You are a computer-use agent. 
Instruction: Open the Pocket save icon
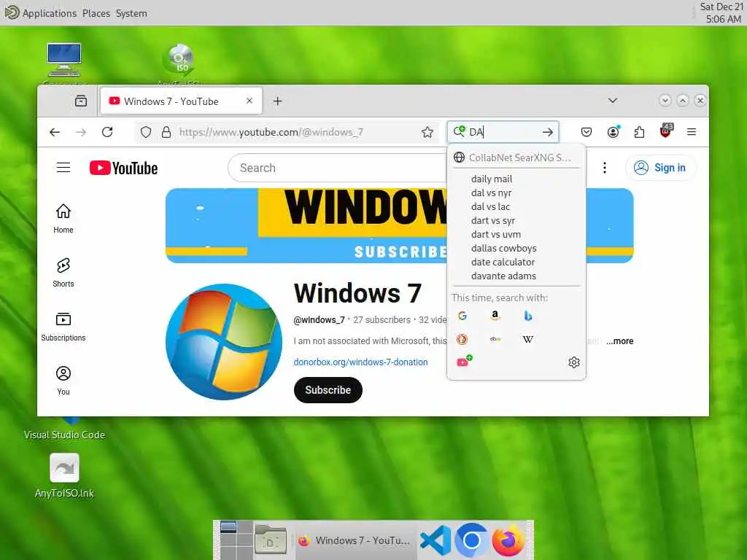tap(587, 132)
